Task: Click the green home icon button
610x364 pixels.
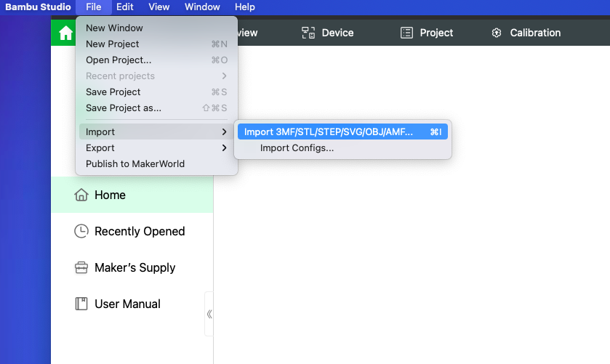Action: click(x=64, y=33)
